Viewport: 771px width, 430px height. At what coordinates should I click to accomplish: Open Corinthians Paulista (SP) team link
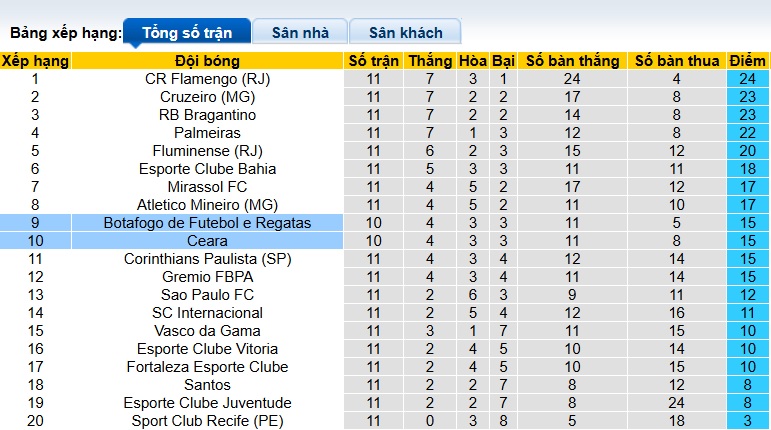pyautogui.click(x=207, y=259)
